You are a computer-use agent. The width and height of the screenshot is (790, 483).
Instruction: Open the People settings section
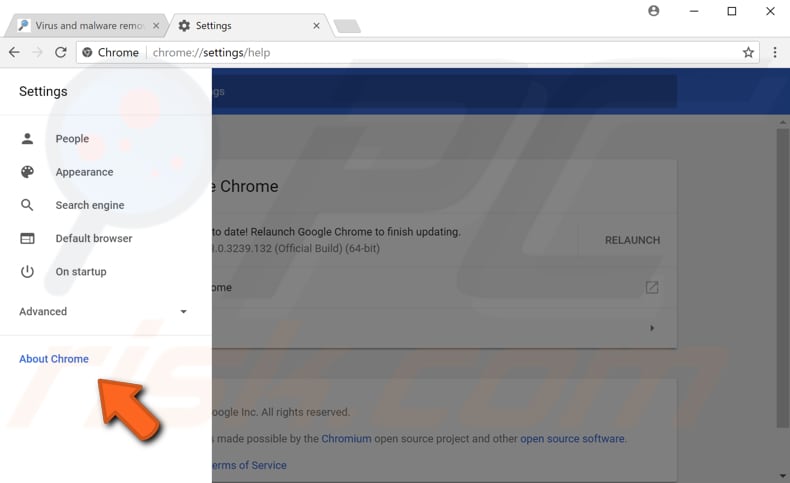tap(72, 139)
